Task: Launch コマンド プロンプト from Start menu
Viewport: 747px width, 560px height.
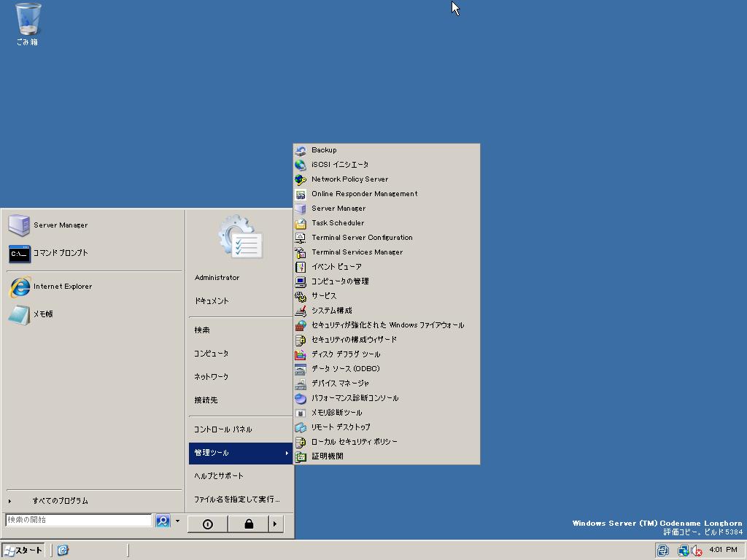Action: (94, 253)
